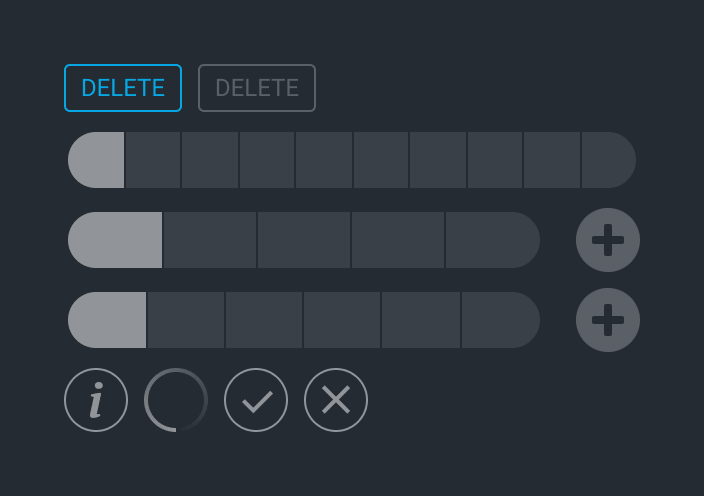Select last segment of ten-segment bar
The width and height of the screenshot is (704, 496).
coord(609,160)
